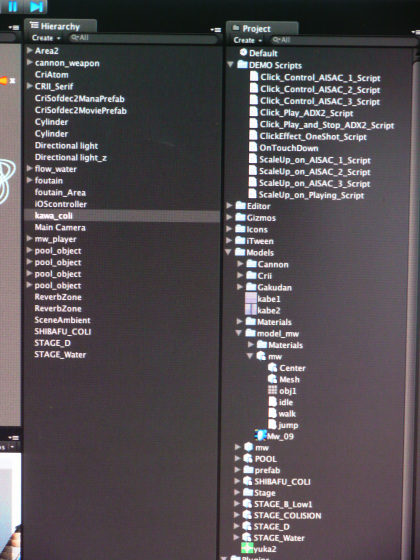The width and height of the screenshot is (420, 560).
Task: Collapse the model_mw folder arrow
Action: pyautogui.click(x=239, y=333)
